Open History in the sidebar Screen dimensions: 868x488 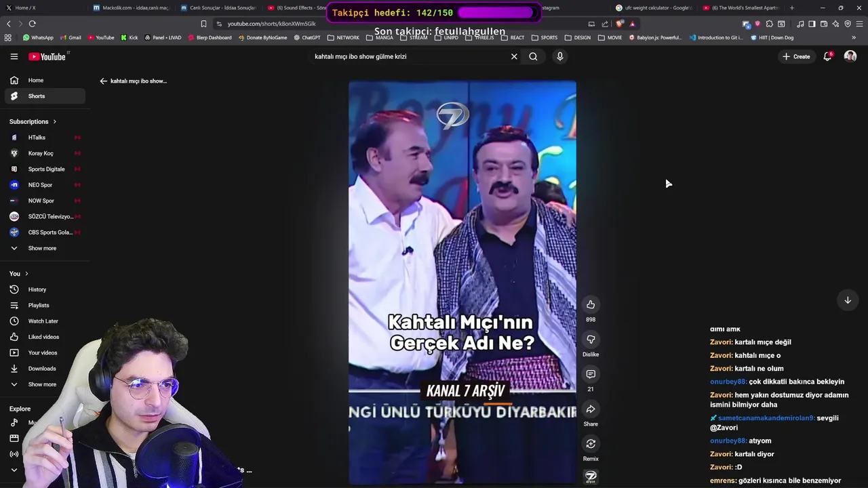[45, 289]
